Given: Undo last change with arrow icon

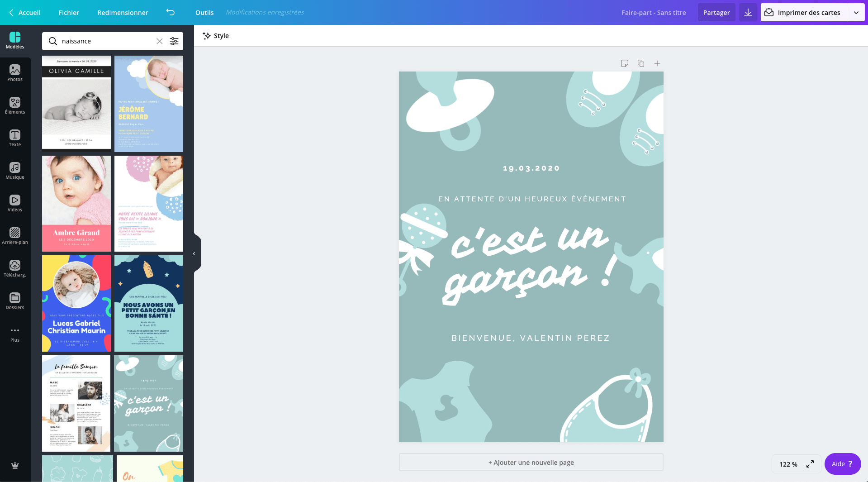Looking at the screenshot, I should point(171,12).
